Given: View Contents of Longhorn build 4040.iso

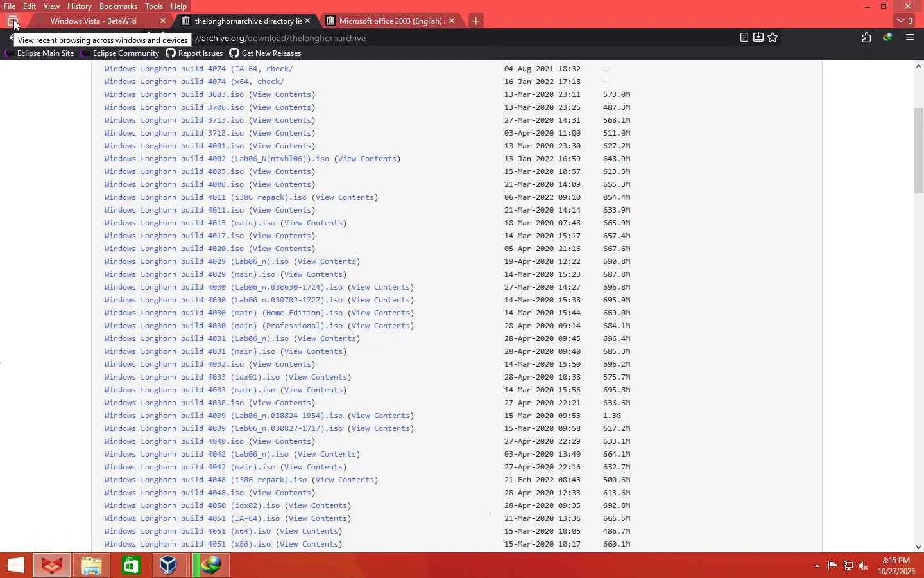Looking at the screenshot, I should (282, 441).
